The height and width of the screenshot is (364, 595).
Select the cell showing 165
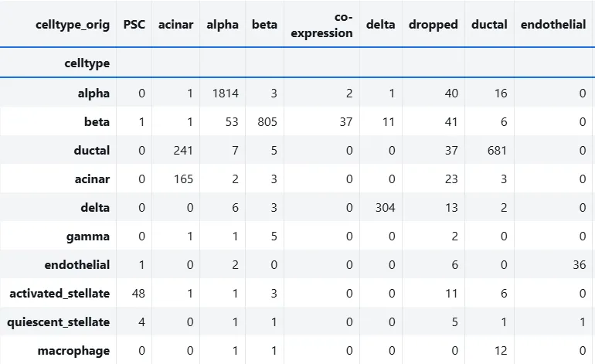pyautogui.click(x=183, y=179)
